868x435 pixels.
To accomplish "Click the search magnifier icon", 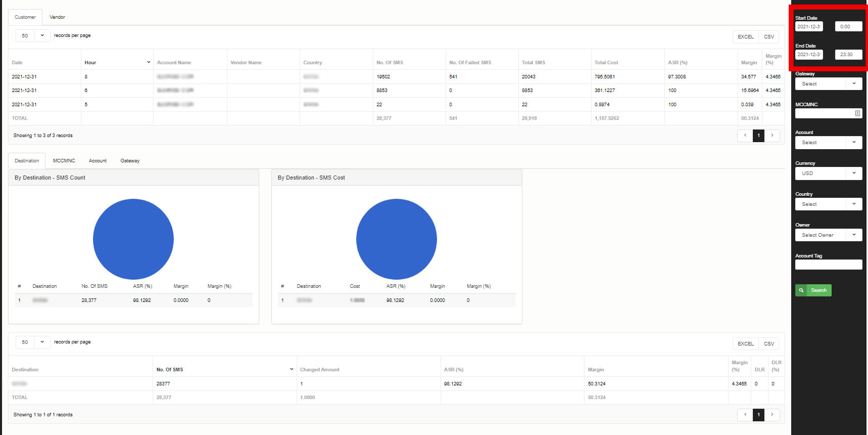I will click(801, 290).
